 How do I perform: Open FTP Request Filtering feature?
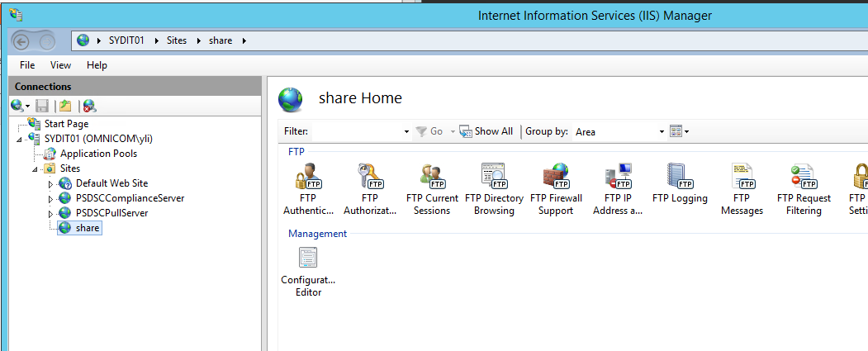(x=804, y=189)
